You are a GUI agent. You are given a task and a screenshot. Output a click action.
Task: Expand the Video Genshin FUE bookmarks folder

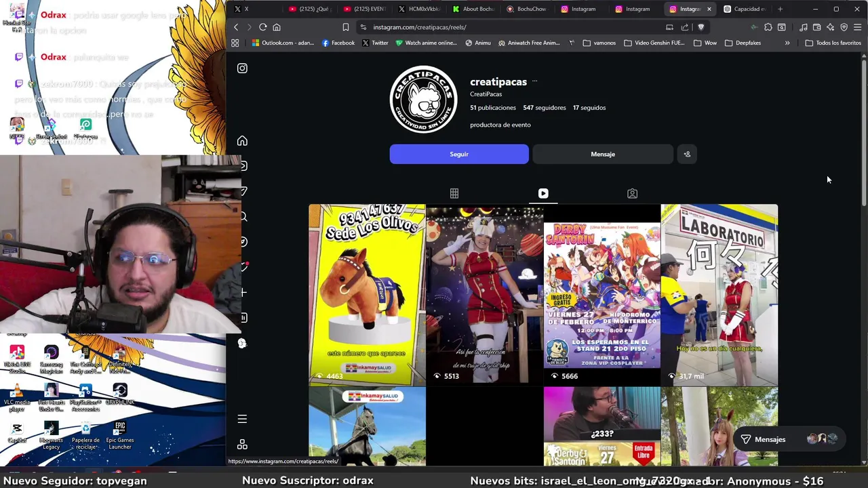coord(654,43)
